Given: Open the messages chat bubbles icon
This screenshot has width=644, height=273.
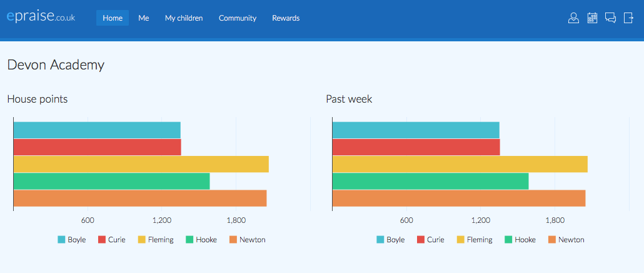Looking at the screenshot, I should pos(611,18).
